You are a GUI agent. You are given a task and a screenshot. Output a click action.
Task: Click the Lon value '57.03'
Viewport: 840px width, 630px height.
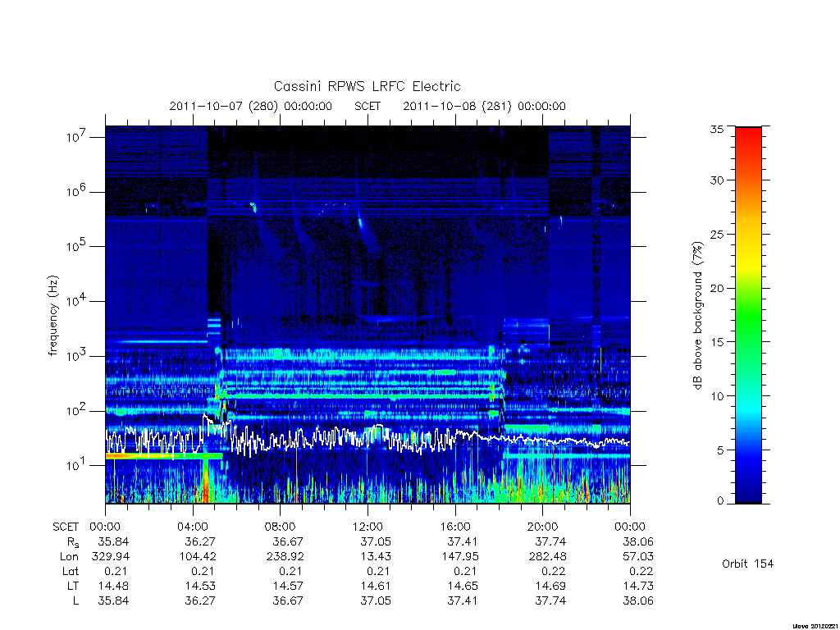638,557
